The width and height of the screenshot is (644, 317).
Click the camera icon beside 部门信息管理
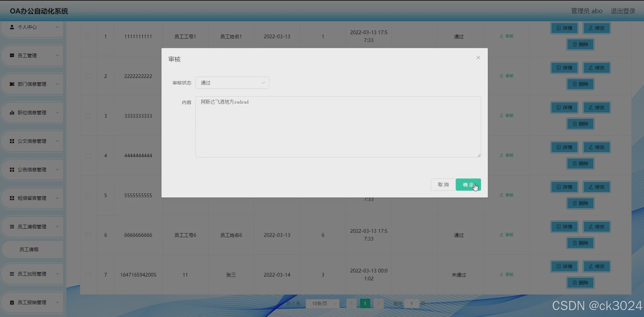12,84
